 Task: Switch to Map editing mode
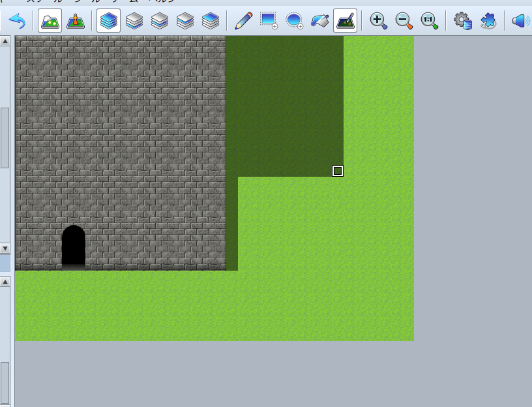50,21
